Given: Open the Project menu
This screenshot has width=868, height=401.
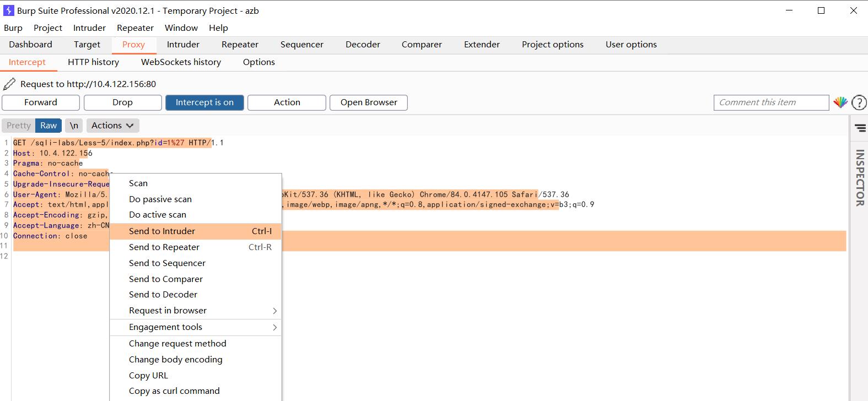Looking at the screenshot, I should (48, 28).
